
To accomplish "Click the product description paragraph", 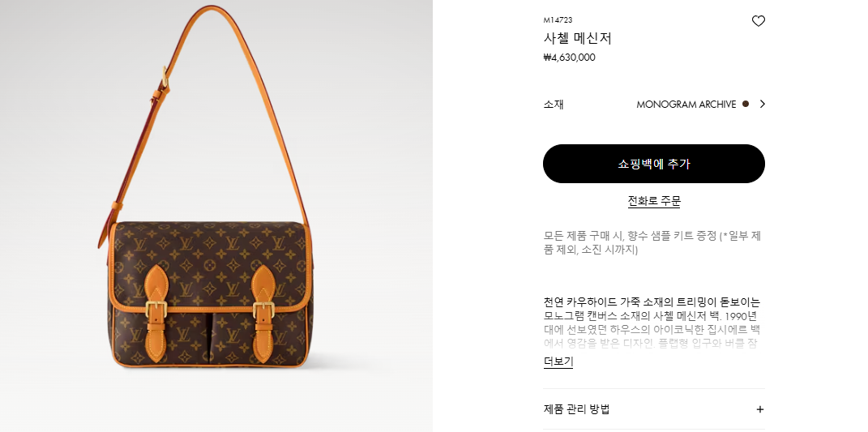I will tap(652, 323).
